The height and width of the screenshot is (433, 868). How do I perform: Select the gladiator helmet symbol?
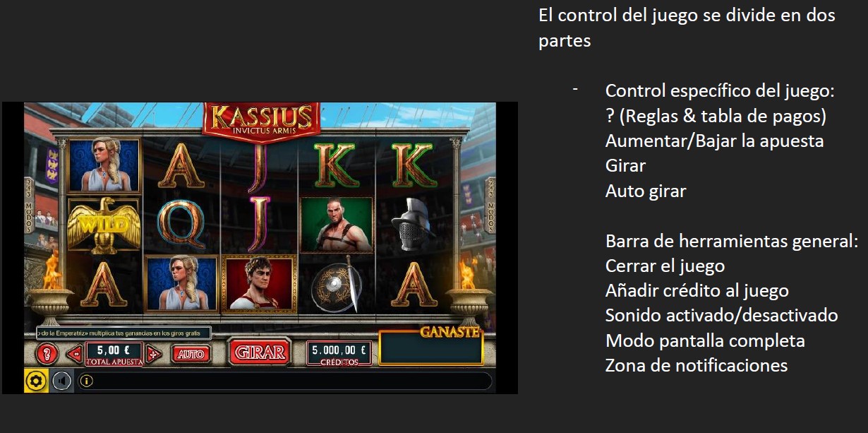414,225
